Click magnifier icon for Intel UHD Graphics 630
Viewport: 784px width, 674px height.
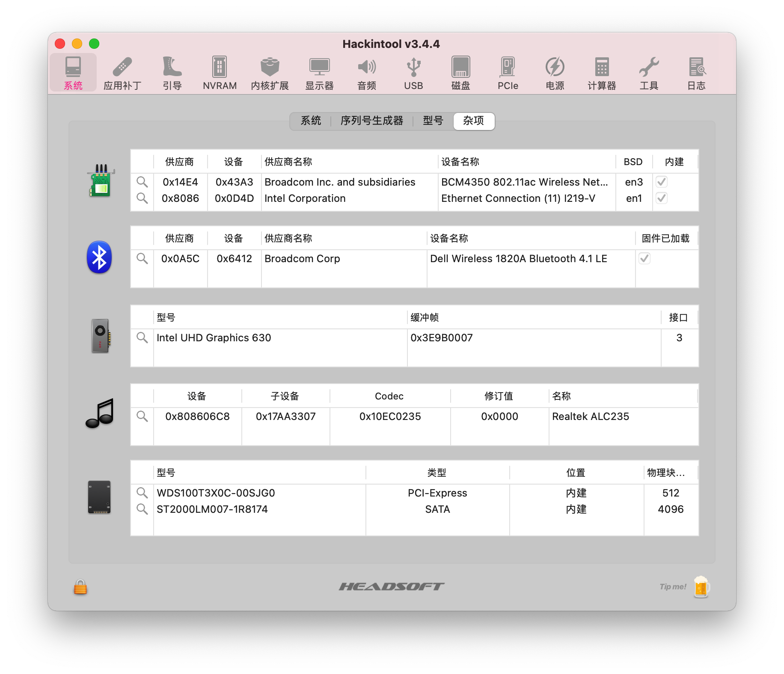(142, 337)
